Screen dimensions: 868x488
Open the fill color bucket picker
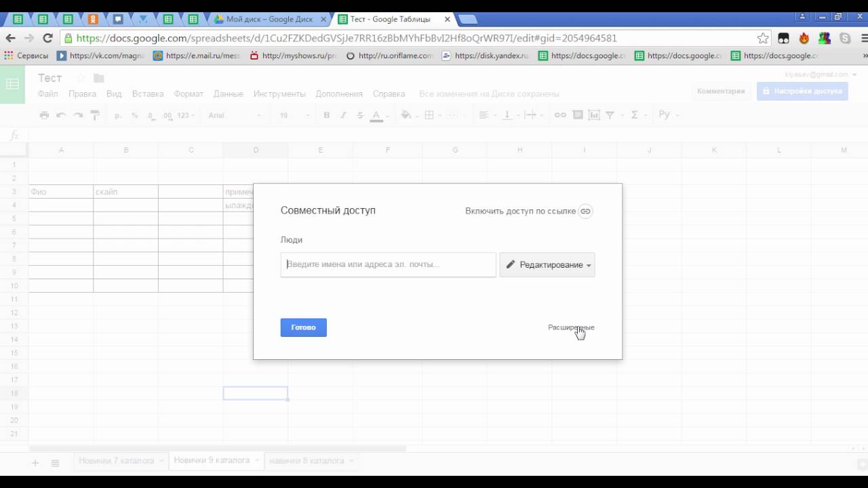(409, 115)
